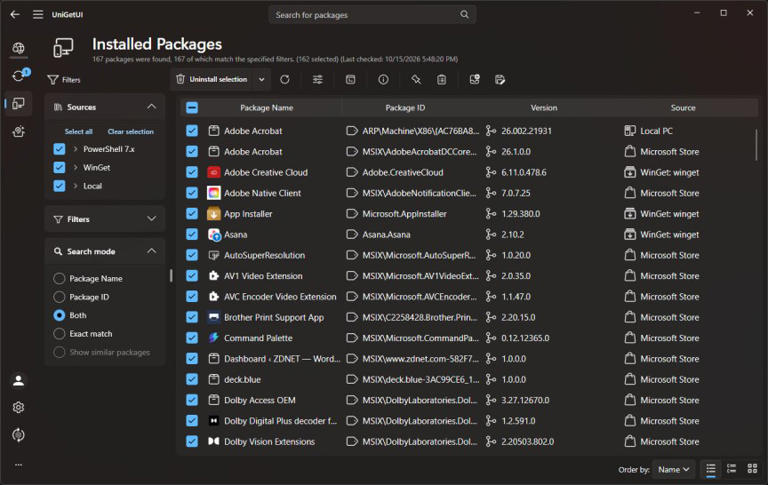Viewport: 768px width, 485px height.
Task: Click the ignore updates pin toolbar icon
Action: [416, 79]
